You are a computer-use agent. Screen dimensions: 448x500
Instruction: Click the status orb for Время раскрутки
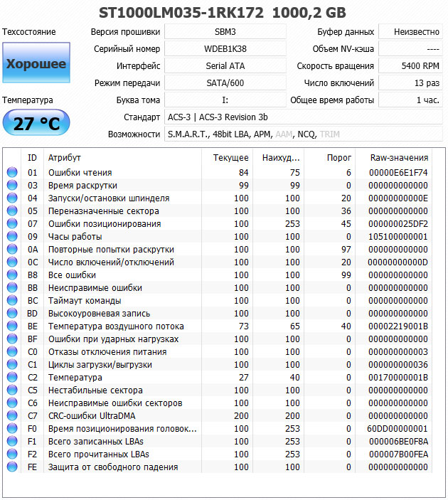coord(12,185)
